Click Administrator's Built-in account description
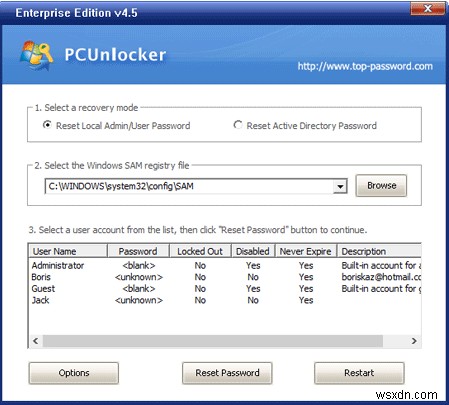This screenshot has width=449, height=405. [x=381, y=265]
